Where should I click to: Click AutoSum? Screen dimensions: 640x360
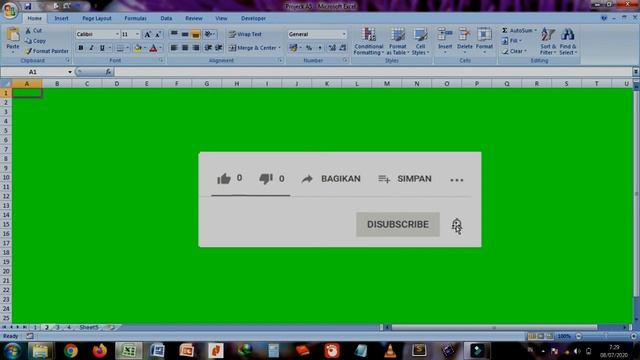[x=517, y=31]
